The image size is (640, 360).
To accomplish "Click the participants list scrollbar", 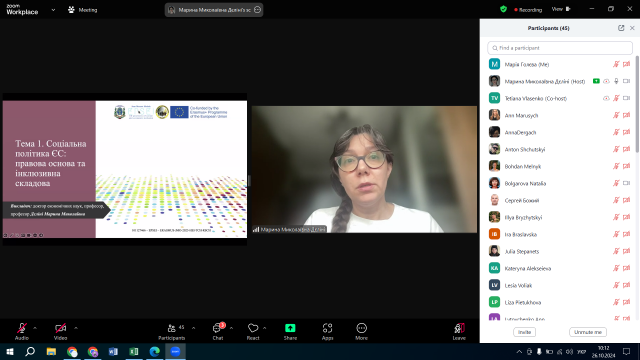I will 637,104.
